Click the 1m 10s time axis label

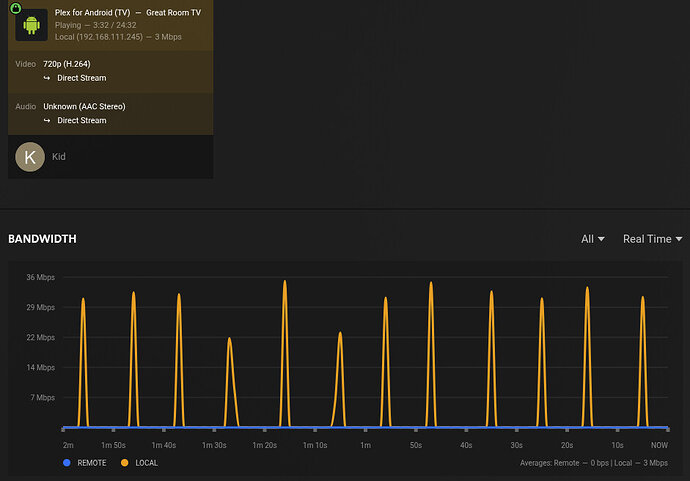point(315,445)
